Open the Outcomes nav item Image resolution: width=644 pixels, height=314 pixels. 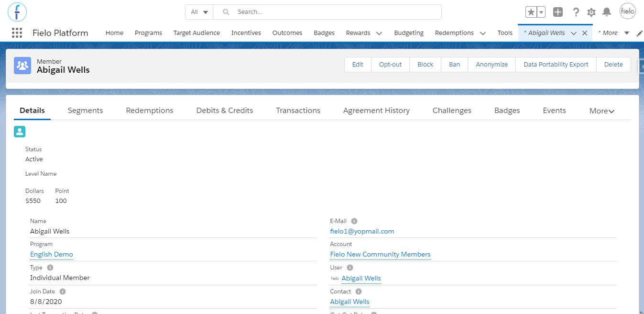(287, 33)
